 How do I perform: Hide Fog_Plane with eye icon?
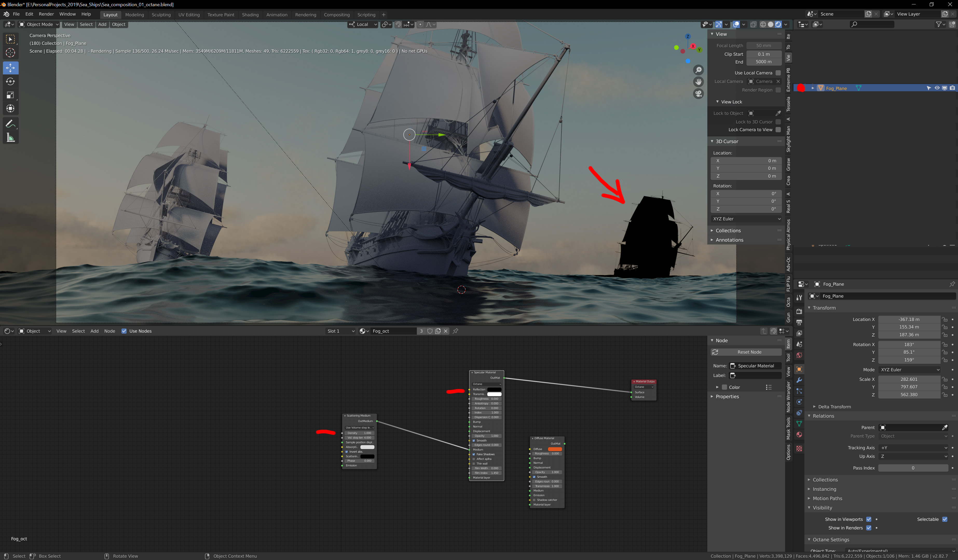[x=937, y=88]
